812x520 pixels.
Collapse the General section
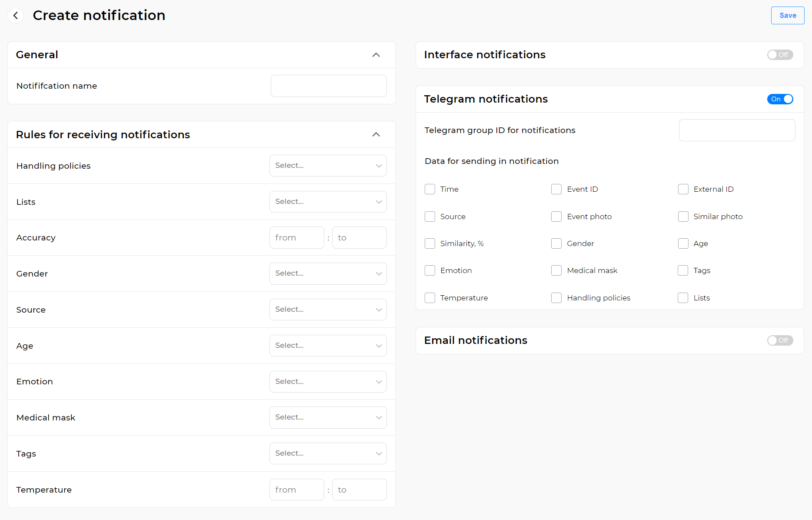(x=376, y=55)
